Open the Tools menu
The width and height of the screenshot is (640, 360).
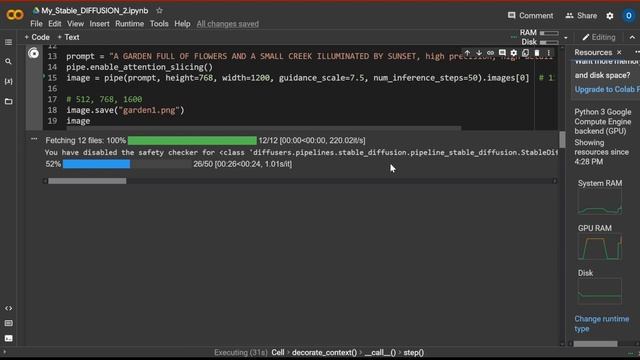point(159,24)
